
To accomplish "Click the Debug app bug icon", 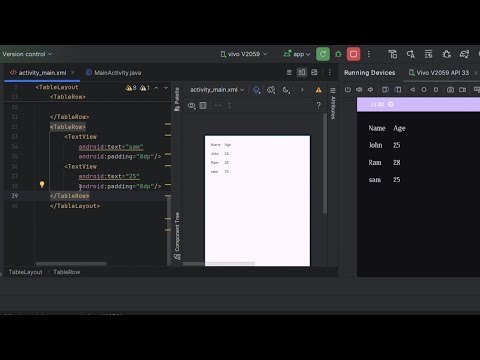I will point(338,54).
